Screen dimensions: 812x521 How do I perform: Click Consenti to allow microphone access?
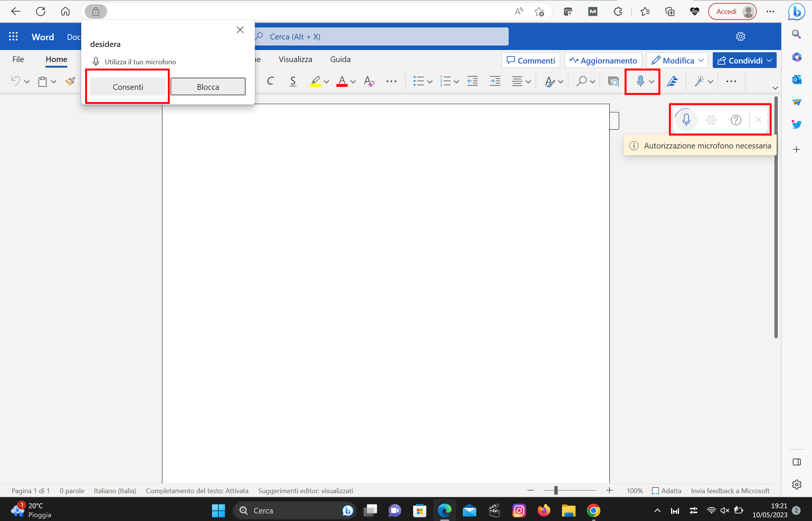tap(127, 86)
